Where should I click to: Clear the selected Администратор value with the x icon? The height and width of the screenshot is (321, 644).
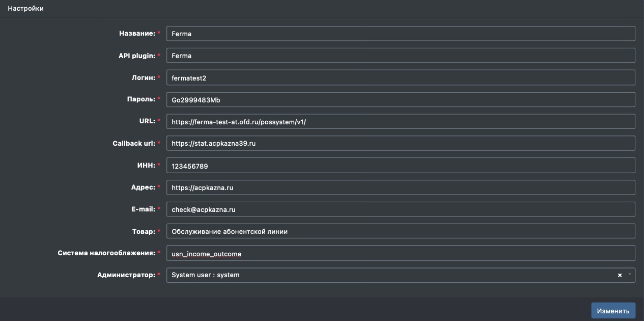click(x=620, y=275)
